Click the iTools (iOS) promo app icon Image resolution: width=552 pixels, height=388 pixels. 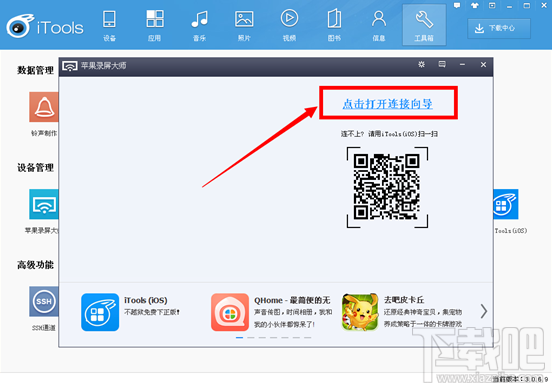click(x=100, y=312)
